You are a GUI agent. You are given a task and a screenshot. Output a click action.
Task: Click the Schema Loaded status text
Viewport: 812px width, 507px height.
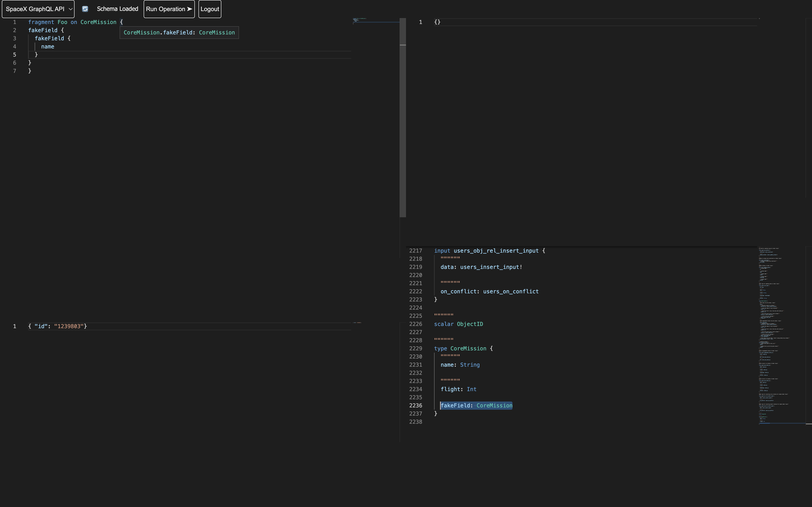pos(117,9)
